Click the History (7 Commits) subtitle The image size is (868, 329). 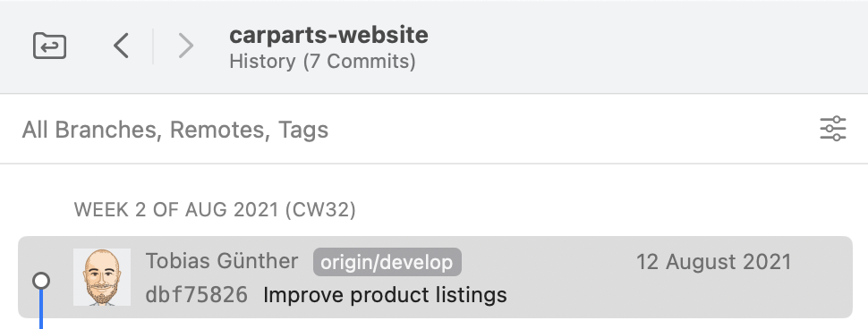pos(322,61)
